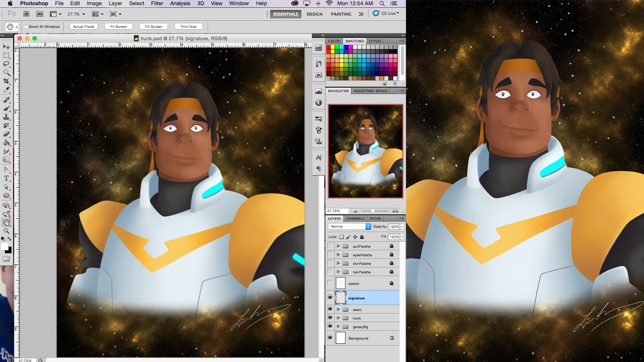644x362 pixels.
Task: Switch to the Color tab
Action: click(x=334, y=41)
